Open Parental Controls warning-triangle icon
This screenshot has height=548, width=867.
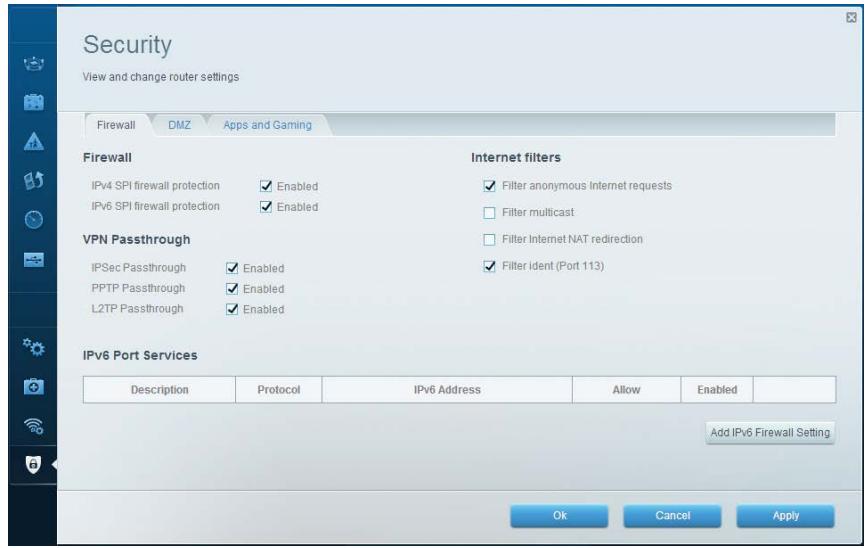pos(34,142)
